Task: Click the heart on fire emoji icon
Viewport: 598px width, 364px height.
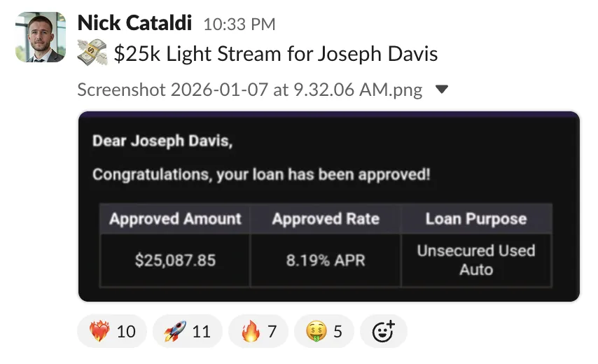Action: click(99, 331)
